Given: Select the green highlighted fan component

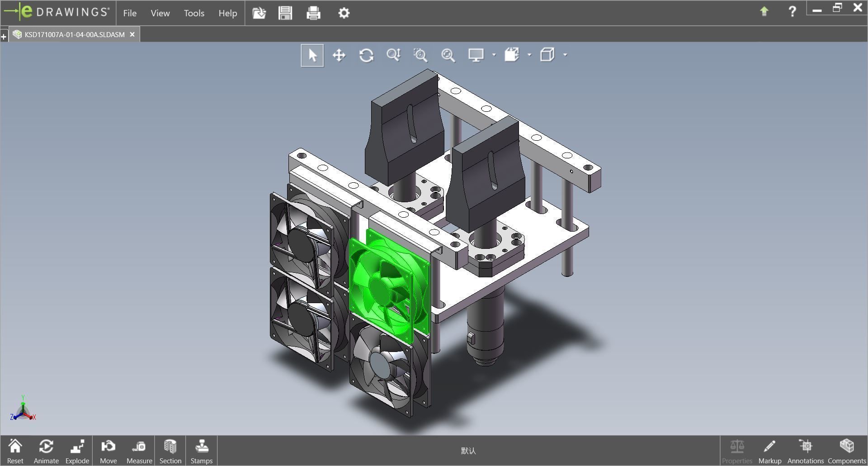Looking at the screenshot, I should (388, 285).
